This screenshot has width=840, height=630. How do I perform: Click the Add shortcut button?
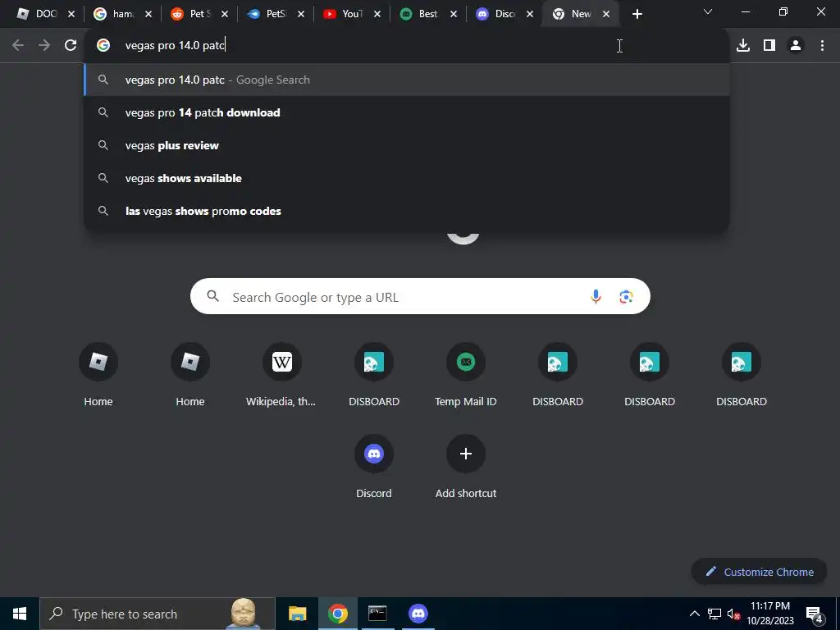[x=466, y=467]
